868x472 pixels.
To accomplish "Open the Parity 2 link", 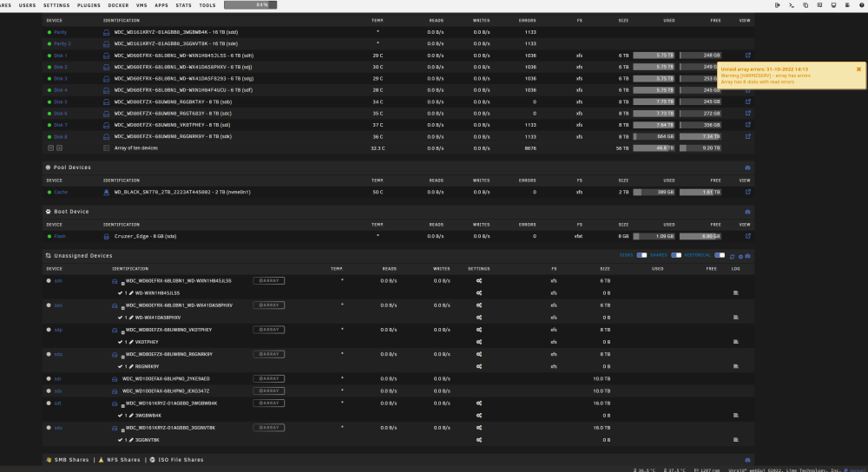I will point(62,43).
